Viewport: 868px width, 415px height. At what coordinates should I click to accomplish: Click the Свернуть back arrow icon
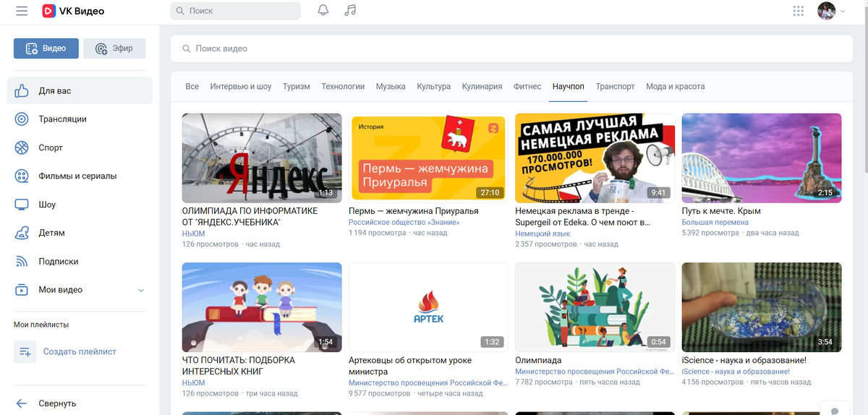click(x=22, y=403)
